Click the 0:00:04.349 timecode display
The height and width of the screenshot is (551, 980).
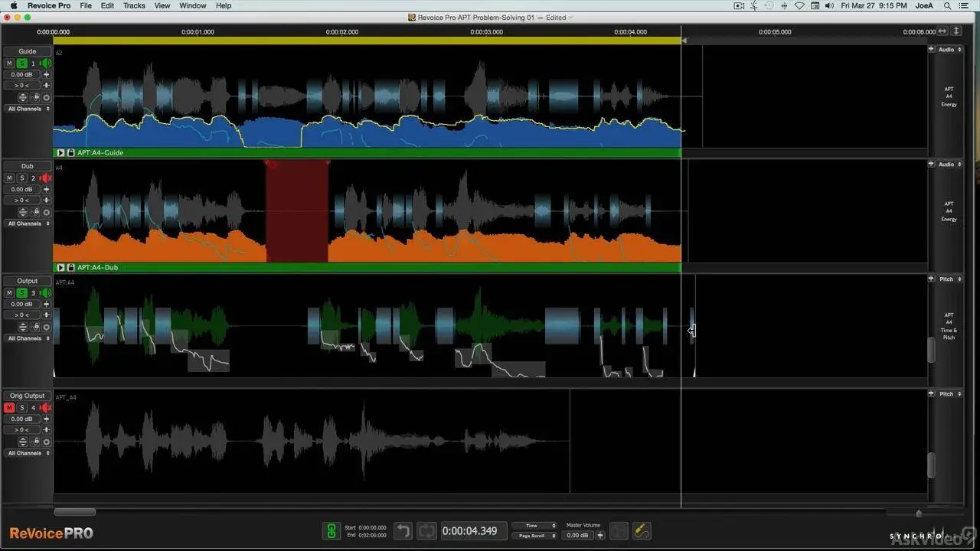[x=469, y=531]
